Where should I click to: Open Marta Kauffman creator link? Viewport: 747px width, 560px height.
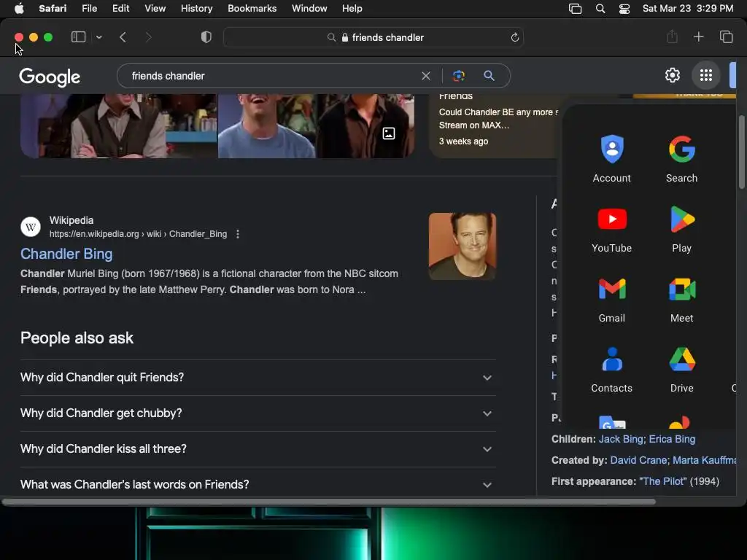coord(705,460)
